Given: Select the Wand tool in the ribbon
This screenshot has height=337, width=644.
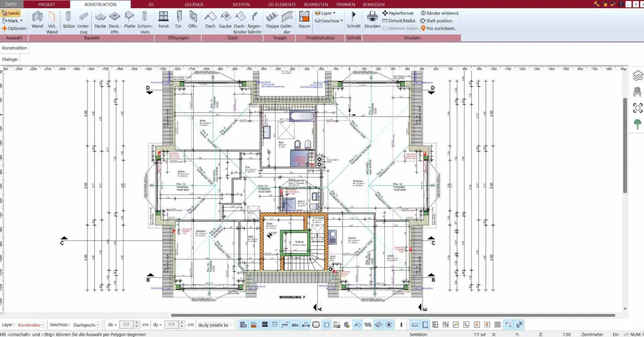Looking at the screenshot, I should pos(37,20).
